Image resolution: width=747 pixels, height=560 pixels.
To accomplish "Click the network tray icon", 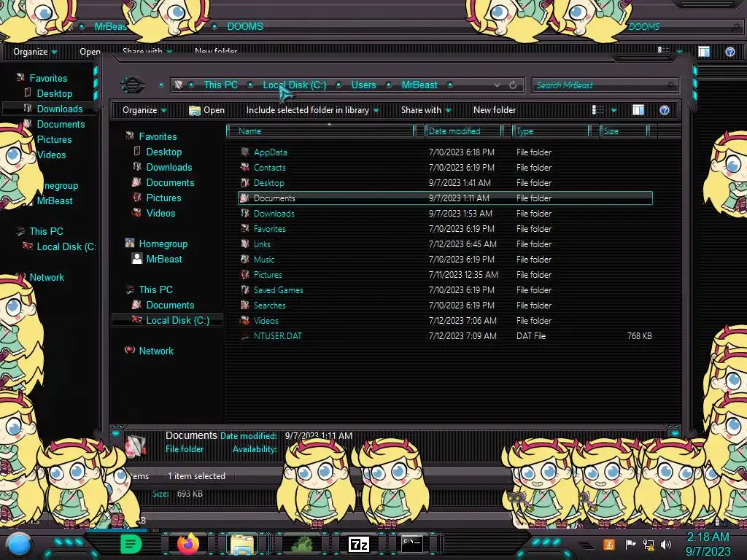I will [649, 544].
